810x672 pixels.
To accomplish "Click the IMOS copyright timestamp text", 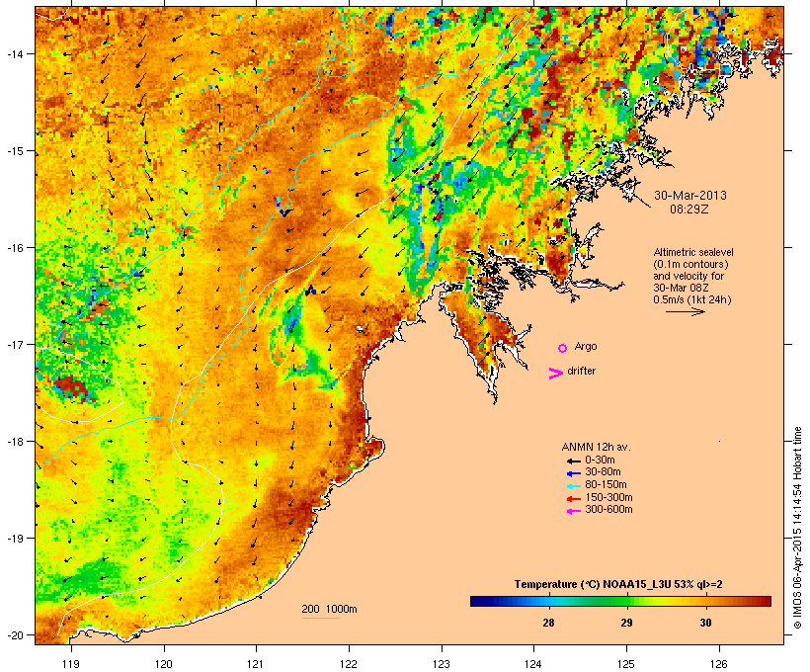I will point(797,528).
